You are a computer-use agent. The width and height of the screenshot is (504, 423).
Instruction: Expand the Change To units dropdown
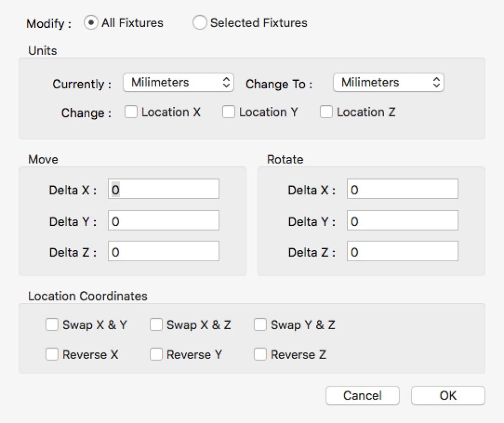388,83
